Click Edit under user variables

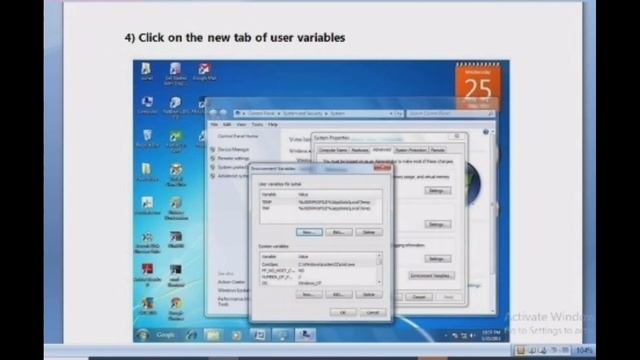tap(339, 232)
